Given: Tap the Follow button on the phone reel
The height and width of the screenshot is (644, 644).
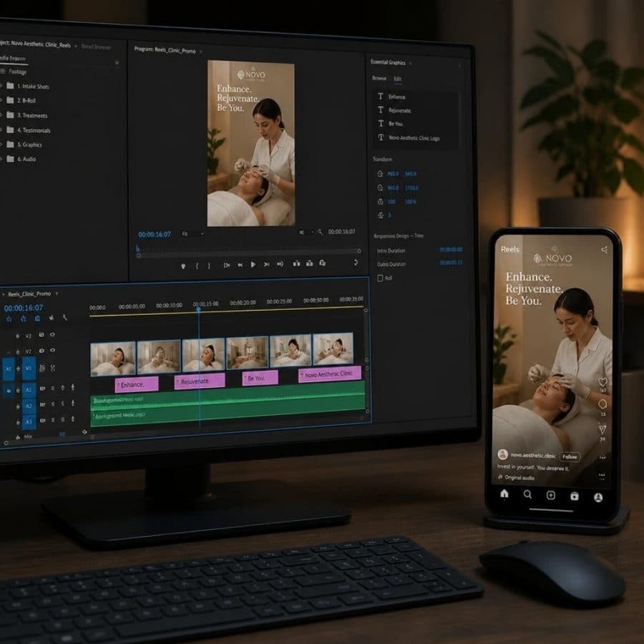Looking at the screenshot, I should pyautogui.click(x=570, y=457).
